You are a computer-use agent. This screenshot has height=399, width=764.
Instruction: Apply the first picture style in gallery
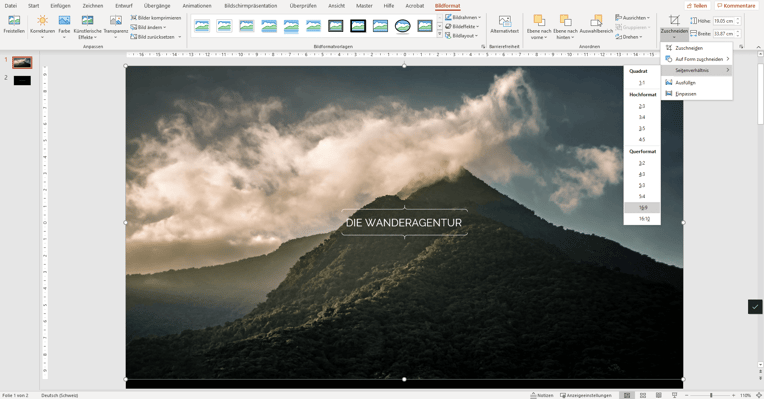tap(202, 26)
